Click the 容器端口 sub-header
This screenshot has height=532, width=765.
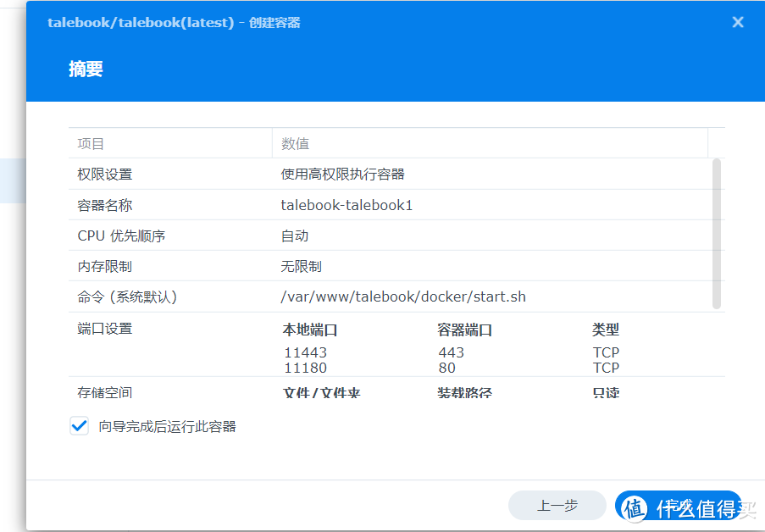pyautogui.click(x=464, y=330)
